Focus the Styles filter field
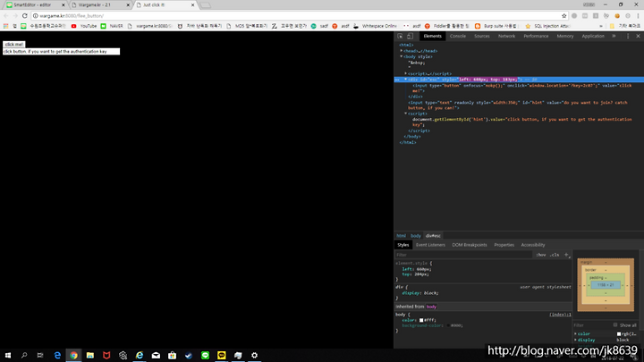The image size is (644, 362). (x=463, y=255)
